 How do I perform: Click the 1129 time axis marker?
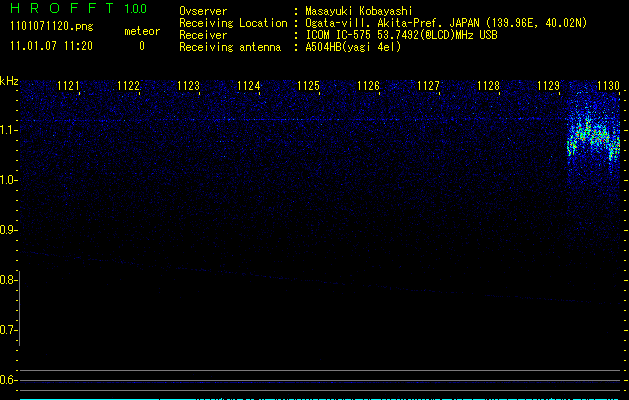(548, 86)
